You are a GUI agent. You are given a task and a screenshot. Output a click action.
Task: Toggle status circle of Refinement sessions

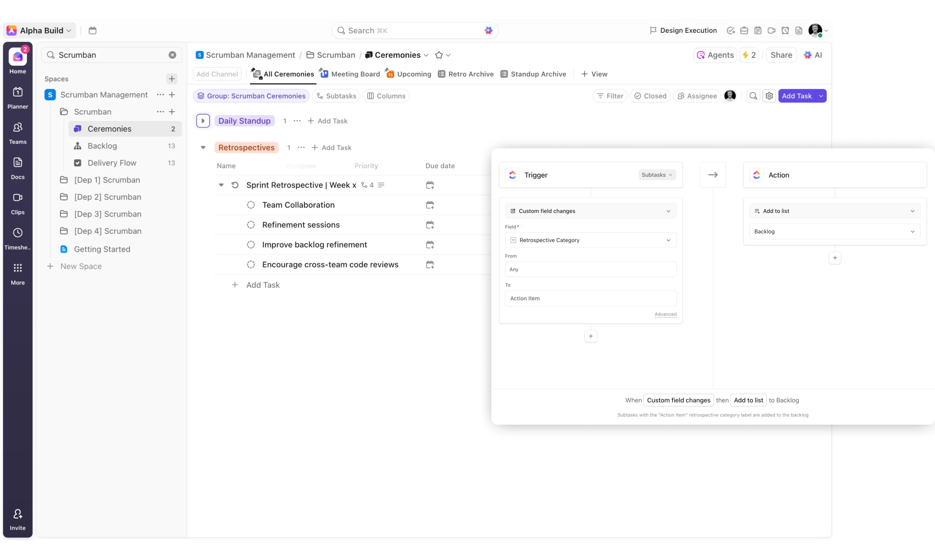coord(251,225)
